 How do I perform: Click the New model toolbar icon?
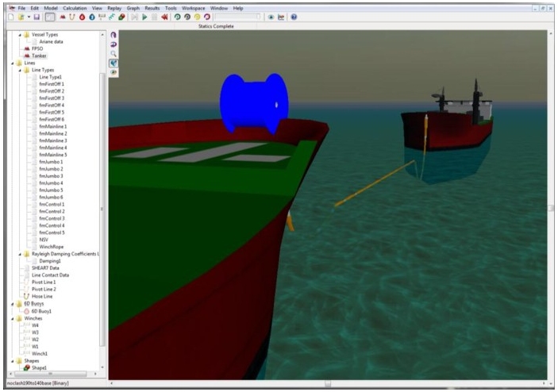coord(11,17)
